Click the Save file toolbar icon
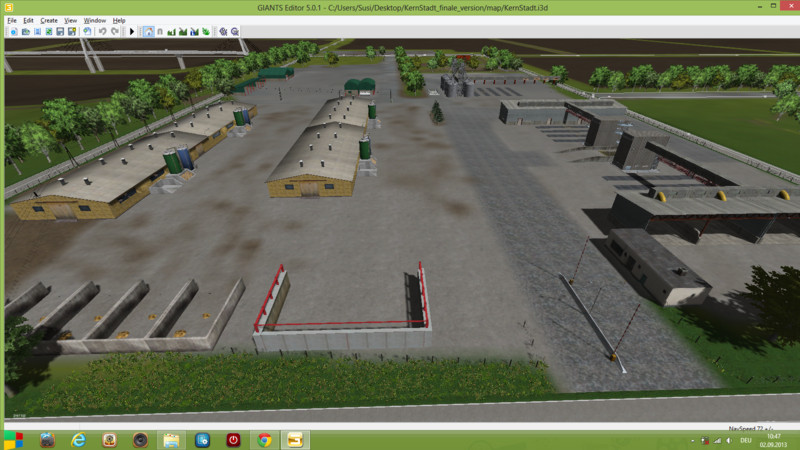The height and width of the screenshot is (450, 800). coord(60,31)
